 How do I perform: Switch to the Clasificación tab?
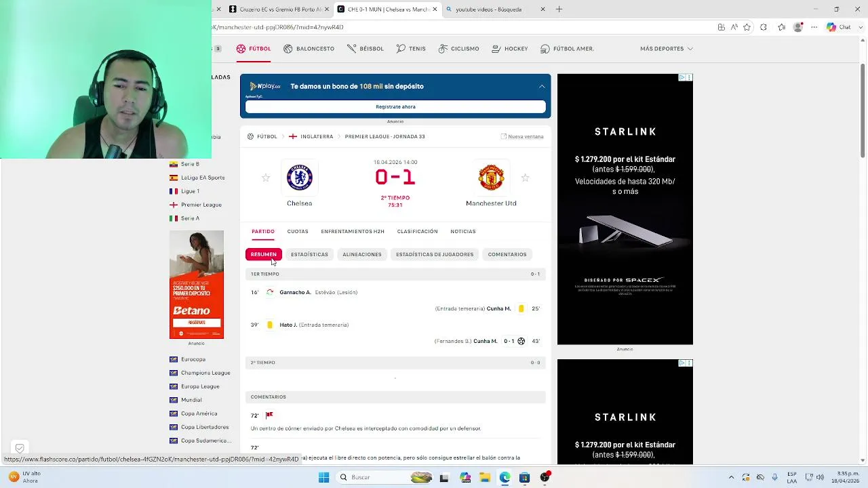pos(417,232)
